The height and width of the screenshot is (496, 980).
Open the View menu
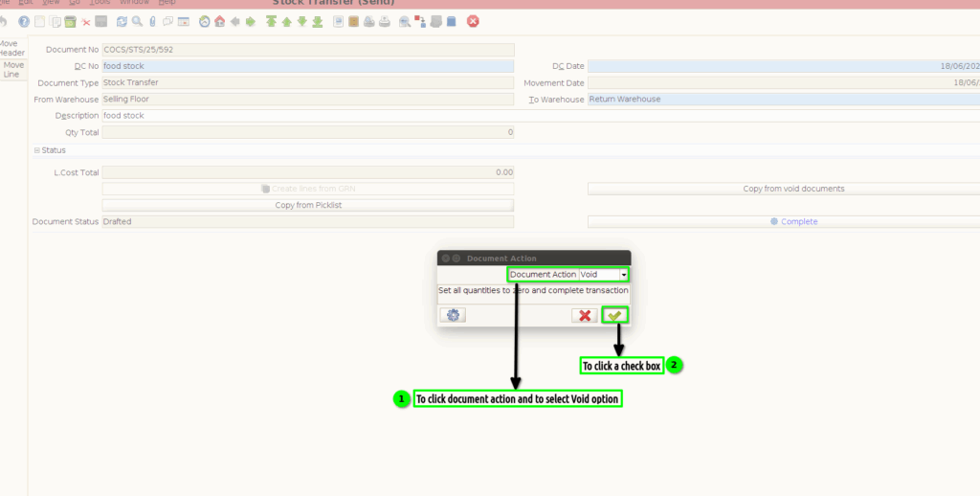tap(51, 3)
